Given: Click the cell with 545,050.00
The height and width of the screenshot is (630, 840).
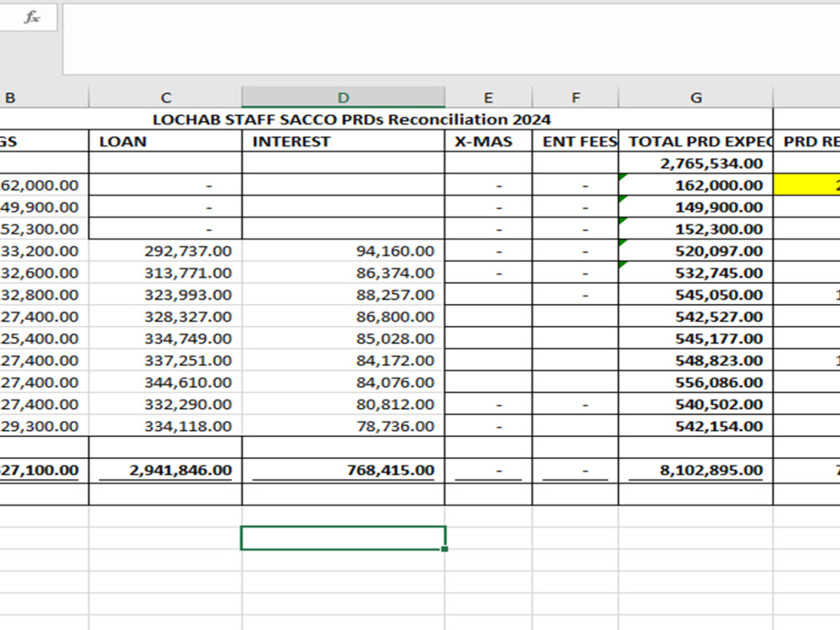Looking at the screenshot, I should [x=696, y=295].
